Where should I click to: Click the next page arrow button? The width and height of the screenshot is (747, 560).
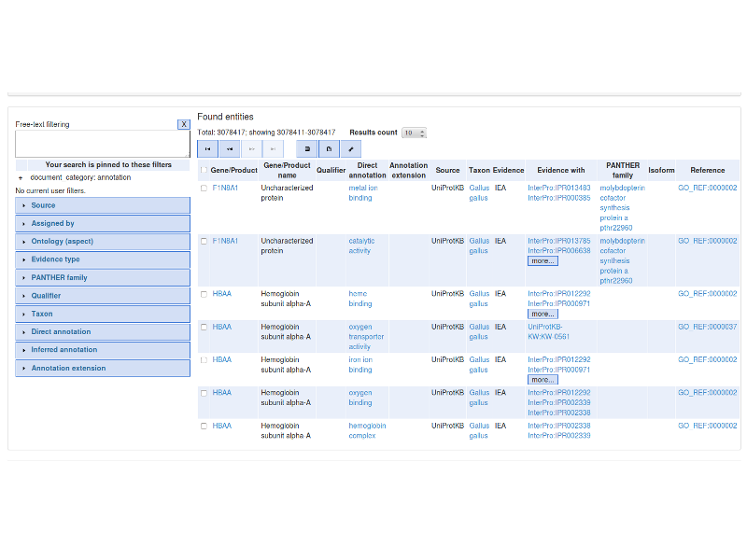click(251, 148)
